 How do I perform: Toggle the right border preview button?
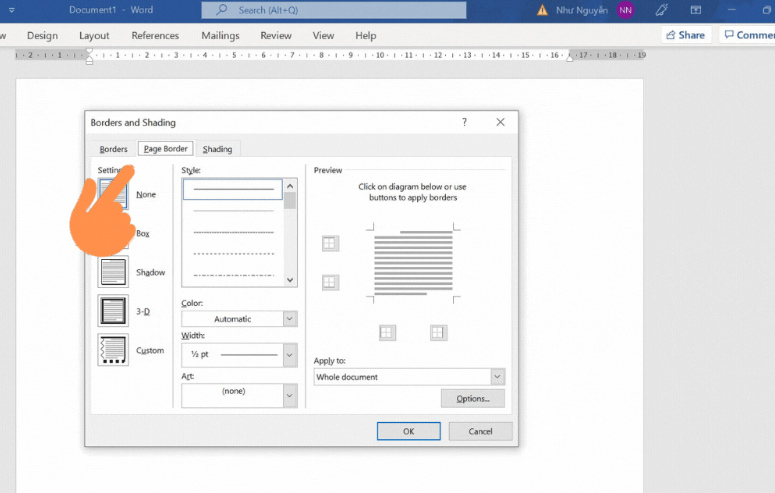point(438,333)
